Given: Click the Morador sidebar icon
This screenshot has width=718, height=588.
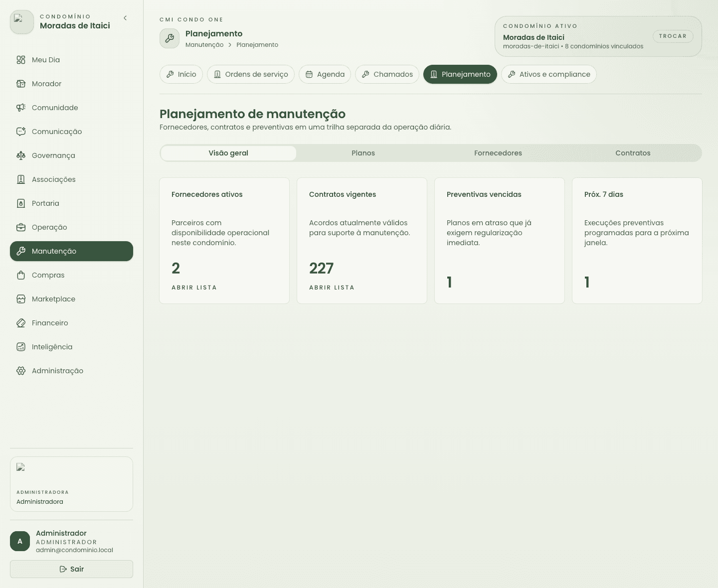Looking at the screenshot, I should click(21, 84).
